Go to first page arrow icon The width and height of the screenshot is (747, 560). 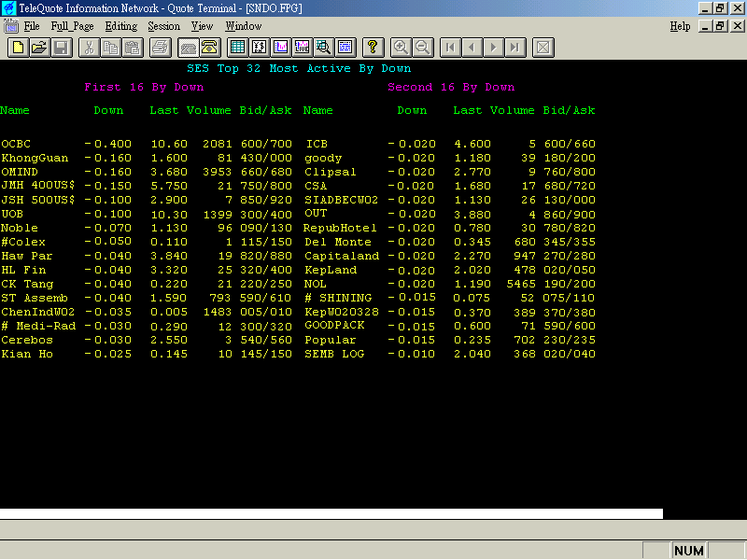(450, 48)
